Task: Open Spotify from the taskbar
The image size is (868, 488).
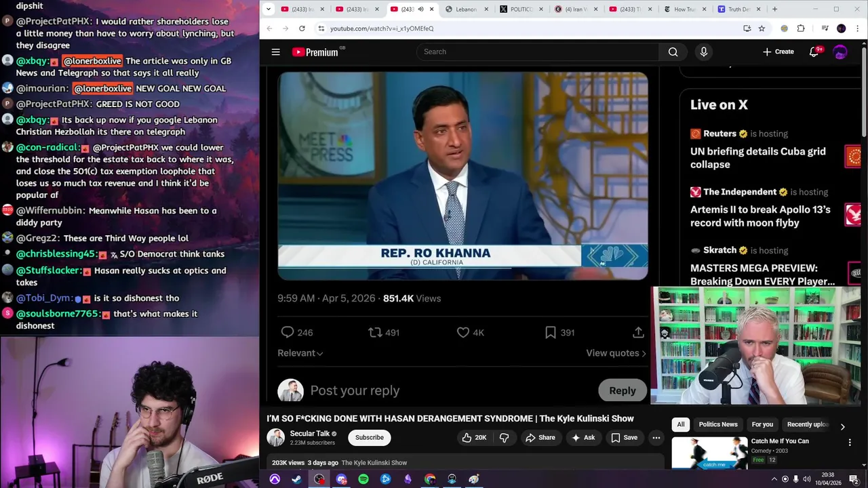Action: tap(363, 479)
